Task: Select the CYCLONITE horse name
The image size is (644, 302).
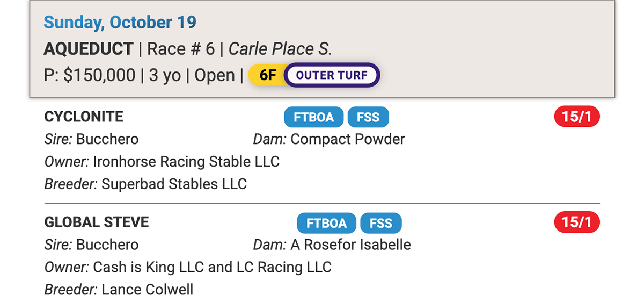Action: (84, 117)
